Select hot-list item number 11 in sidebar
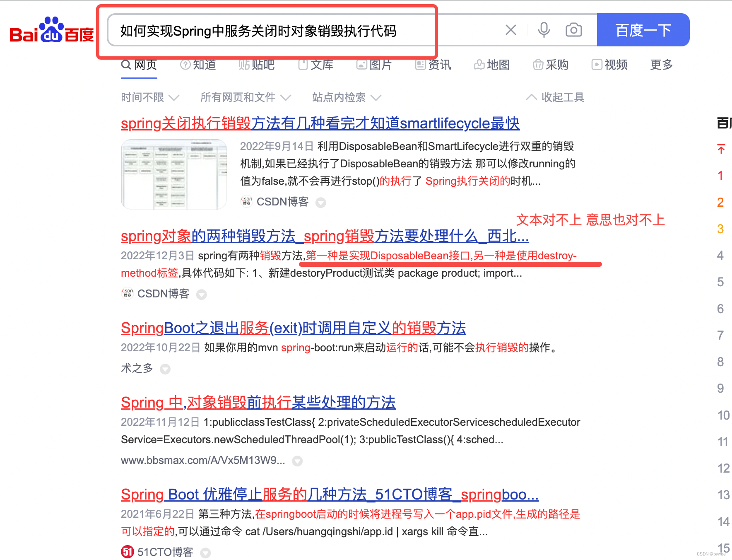732x560 pixels. coord(723,442)
